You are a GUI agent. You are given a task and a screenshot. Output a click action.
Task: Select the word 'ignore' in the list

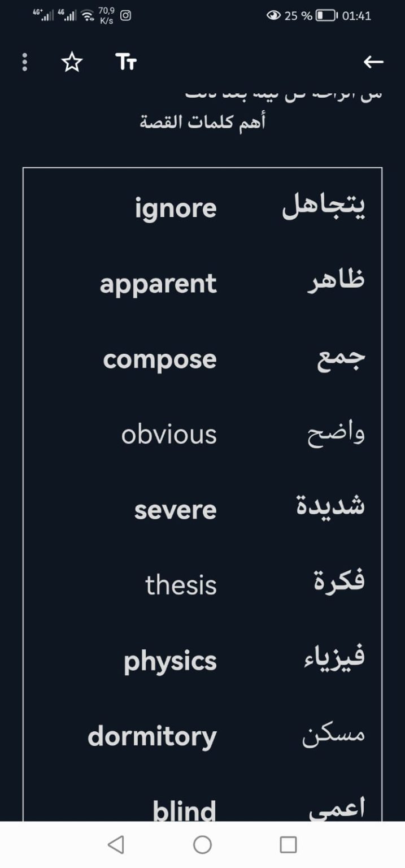point(176,207)
